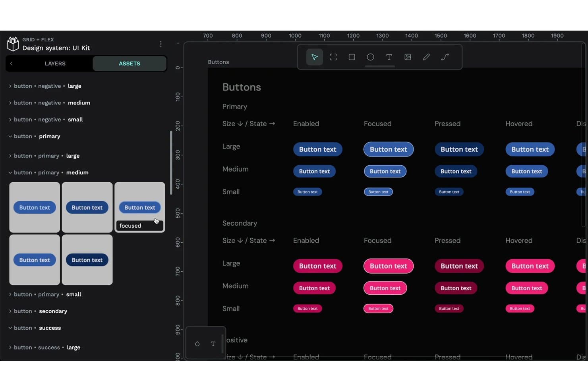588x392 pixels.
Task: Select the Path curve tool
Action: coord(445,57)
